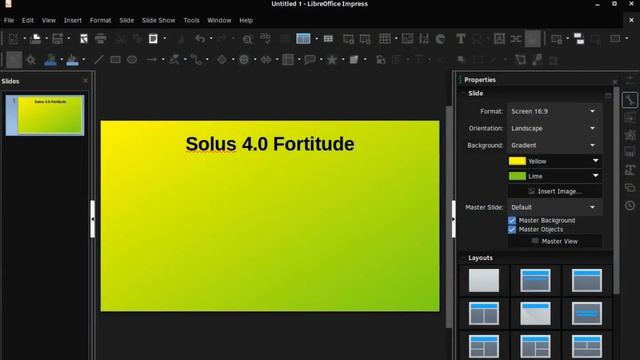
Task: Select the Connector tool
Action: [196, 60]
